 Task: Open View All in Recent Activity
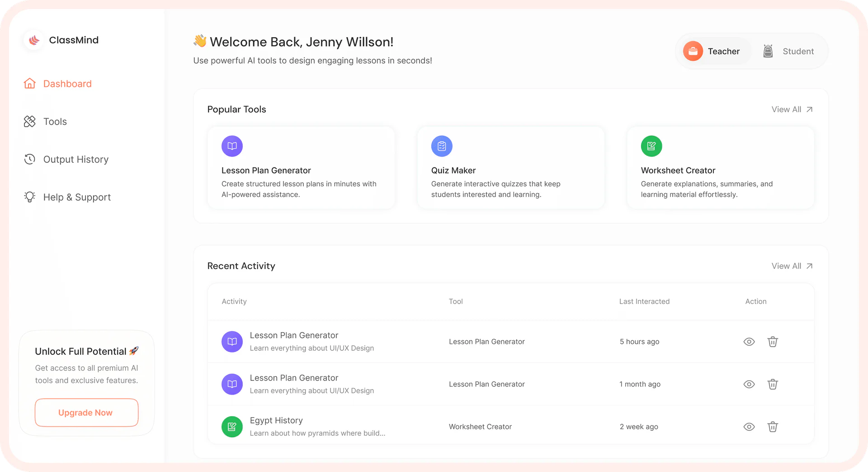792,266
